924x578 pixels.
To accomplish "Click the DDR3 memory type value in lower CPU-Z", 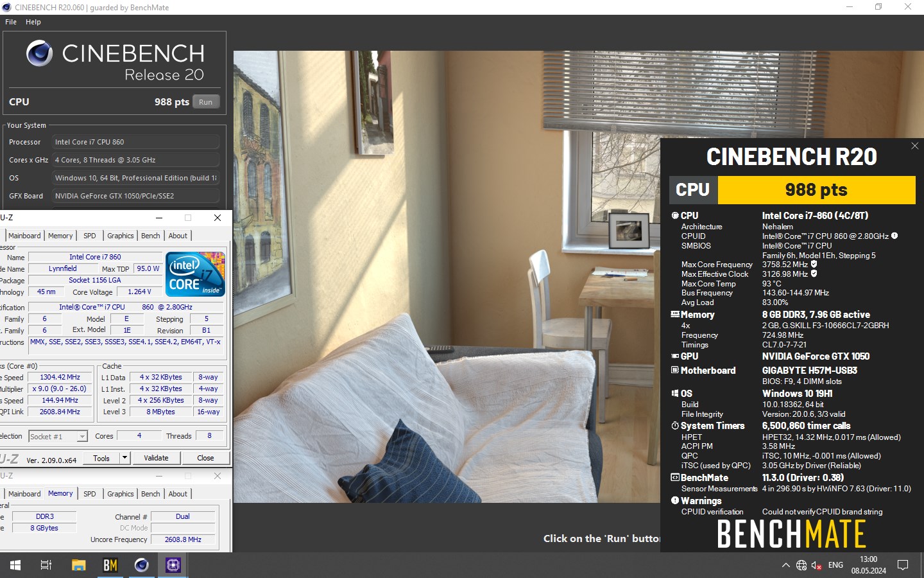I will (45, 516).
